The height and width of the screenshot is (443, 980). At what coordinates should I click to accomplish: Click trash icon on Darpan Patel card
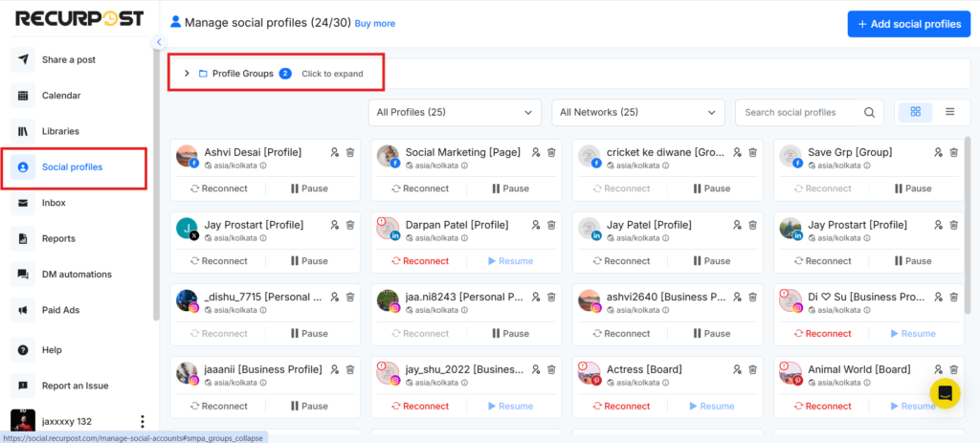click(551, 224)
